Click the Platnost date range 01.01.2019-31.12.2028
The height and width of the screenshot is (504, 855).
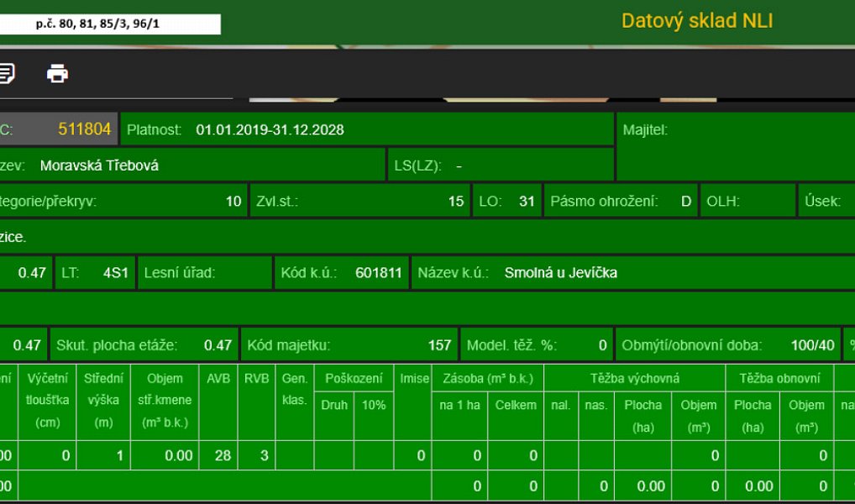pos(270,130)
